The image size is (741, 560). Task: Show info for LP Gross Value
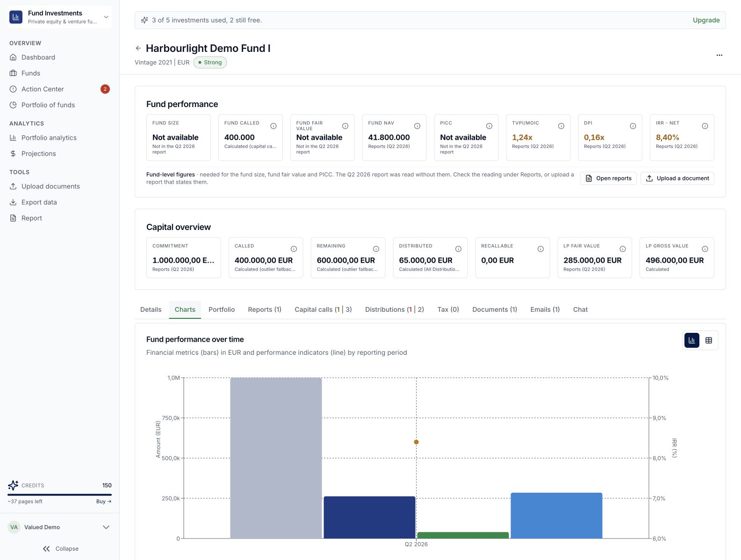tap(705, 249)
